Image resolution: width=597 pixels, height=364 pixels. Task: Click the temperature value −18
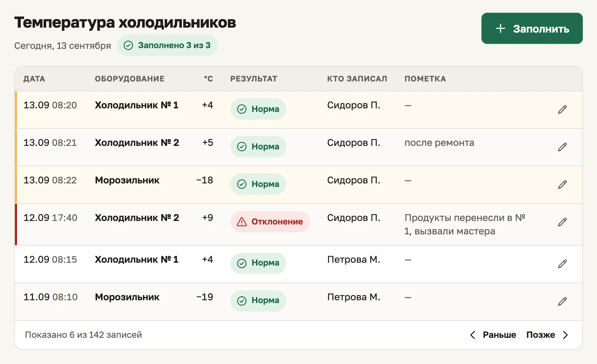205,180
